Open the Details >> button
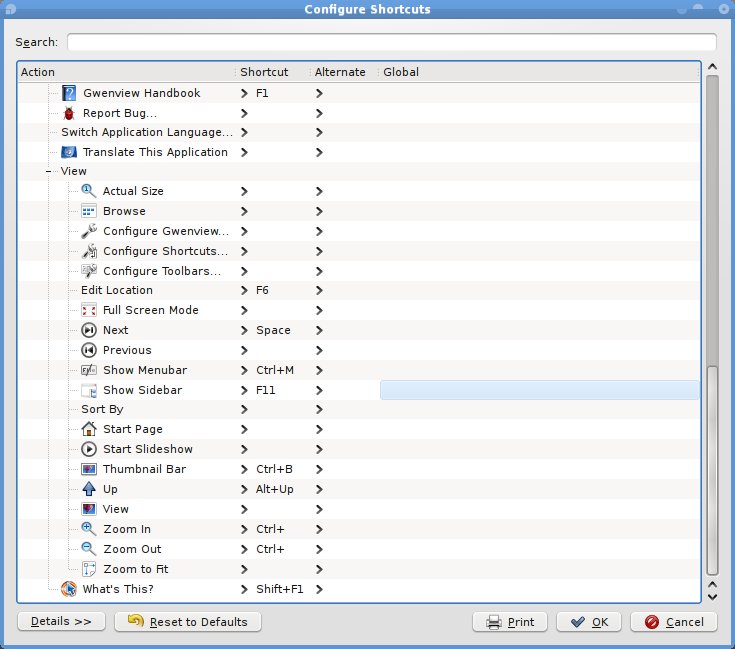The height and width of the screenshot is (649, 735). tap(61, 622)
